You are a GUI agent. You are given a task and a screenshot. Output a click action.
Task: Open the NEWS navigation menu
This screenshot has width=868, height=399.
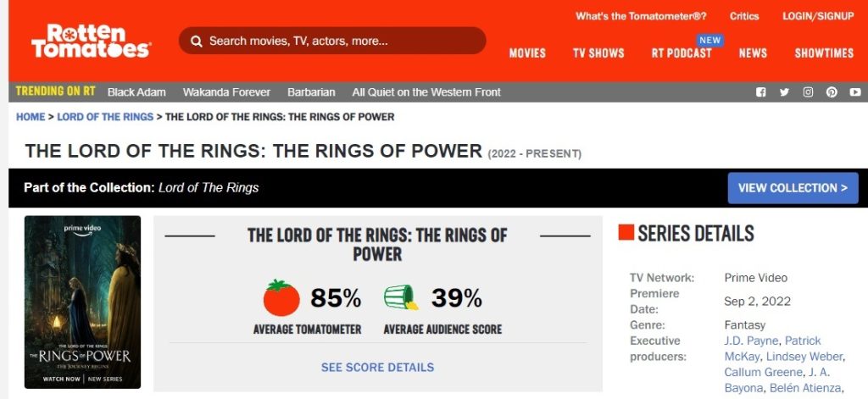753,53
